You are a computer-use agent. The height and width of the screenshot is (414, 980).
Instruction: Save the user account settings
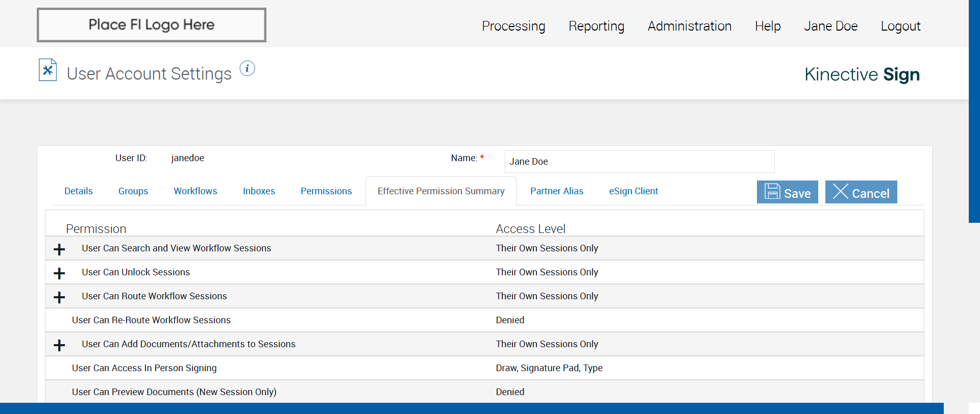click(x=787, y=192)
